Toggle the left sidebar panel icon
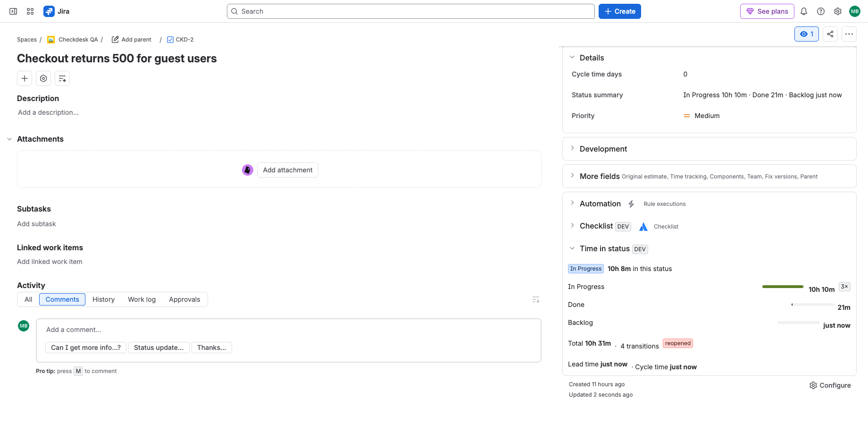The height and width of the screenshot is (425, 868). pyautogui.click(x=13, y=11)
